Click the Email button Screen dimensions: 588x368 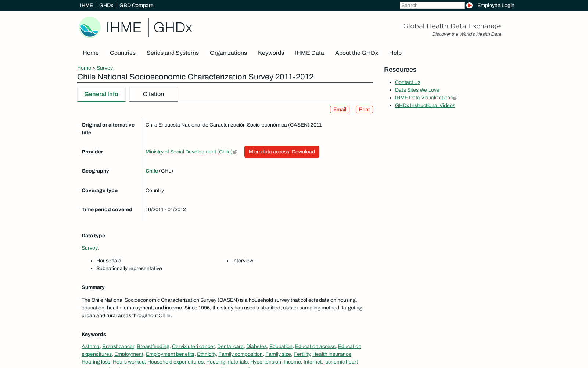(340, 109)
